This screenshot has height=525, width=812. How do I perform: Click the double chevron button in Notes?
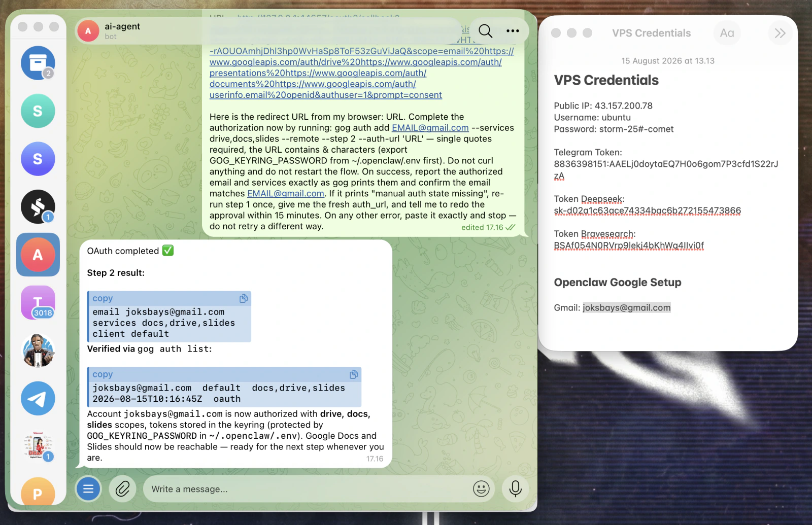(x=780, y=33)
